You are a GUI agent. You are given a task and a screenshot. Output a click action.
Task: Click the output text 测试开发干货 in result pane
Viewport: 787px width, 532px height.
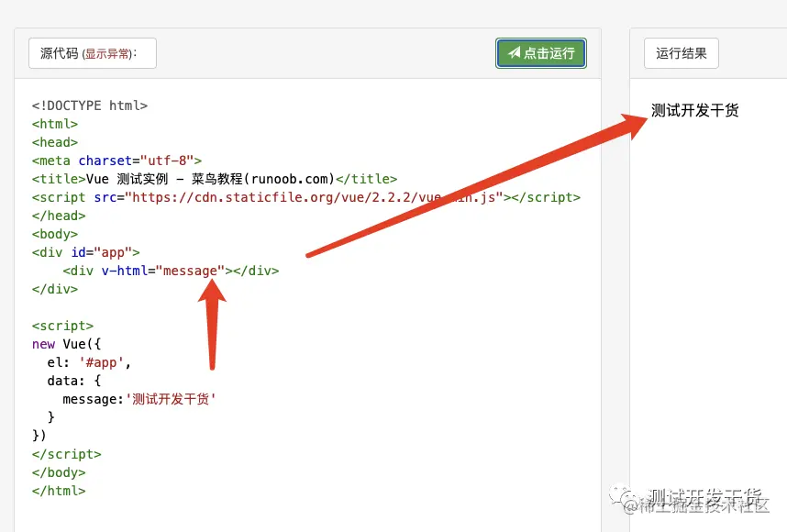point(694,110)
